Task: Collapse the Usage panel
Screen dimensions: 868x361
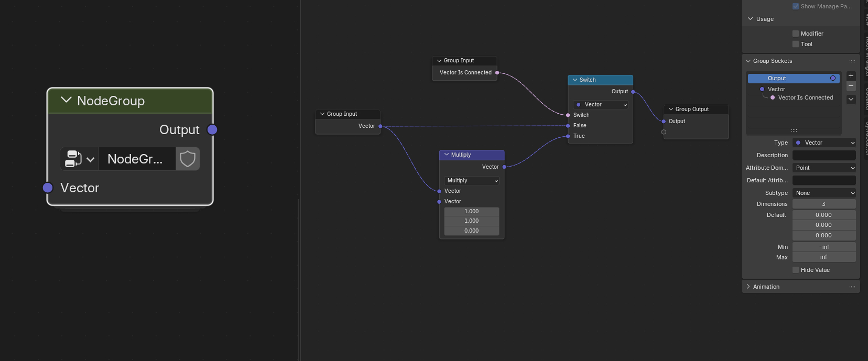Action: 750,19
